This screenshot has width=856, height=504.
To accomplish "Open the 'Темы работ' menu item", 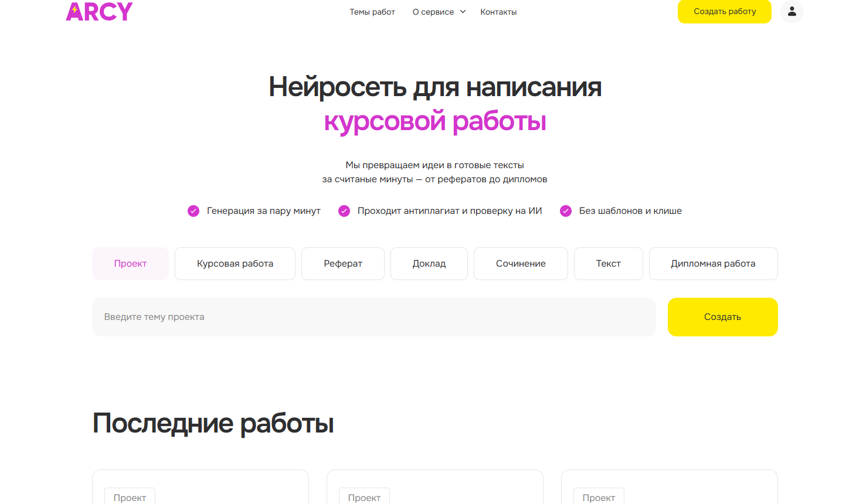I will pyautogui.click(x=372, y=12).
